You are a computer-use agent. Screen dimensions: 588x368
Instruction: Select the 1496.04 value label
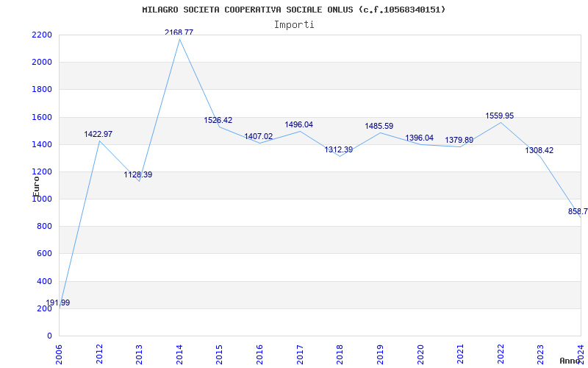[298, 124]
